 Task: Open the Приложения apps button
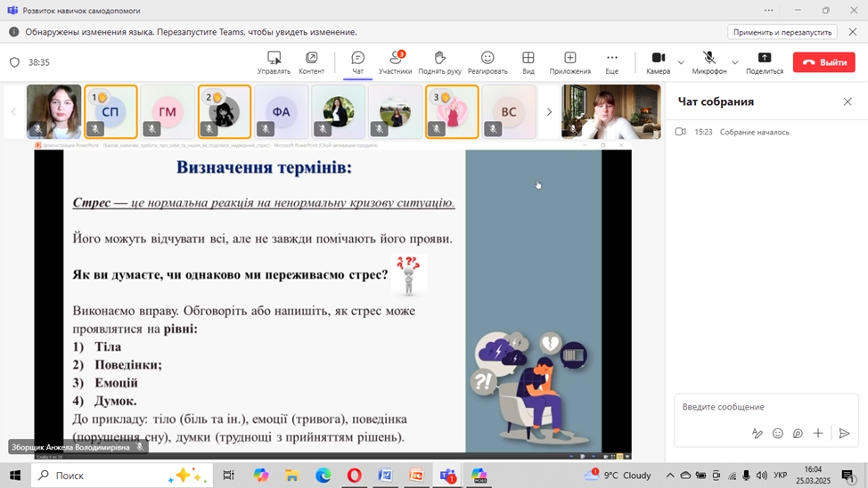pyautogui.click(x=569, y=59)
